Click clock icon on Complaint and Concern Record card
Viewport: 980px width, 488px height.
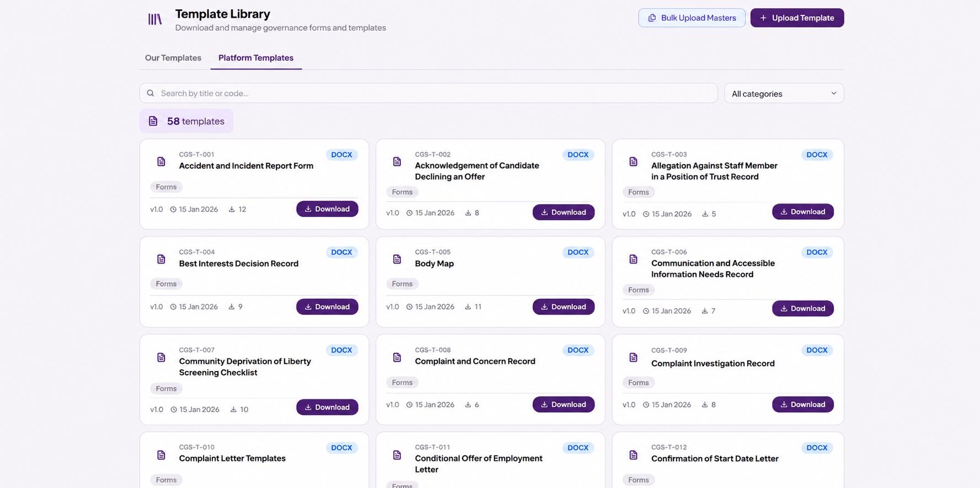409,405
